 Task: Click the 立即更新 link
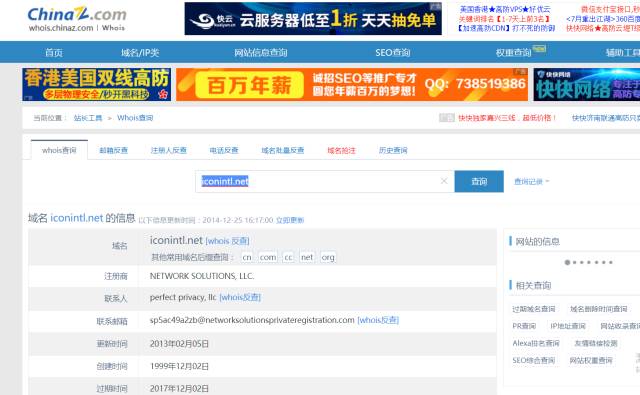(x=290, y=220)
